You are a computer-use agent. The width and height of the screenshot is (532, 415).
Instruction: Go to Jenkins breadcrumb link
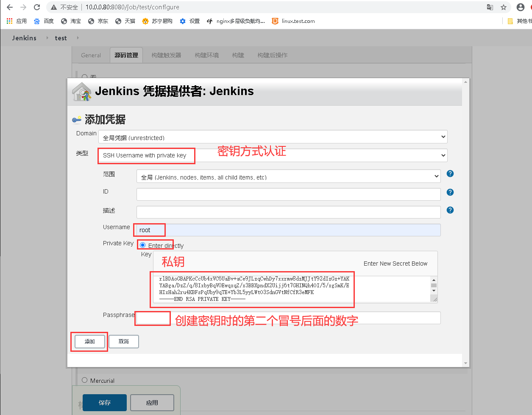tap(24, 38)
